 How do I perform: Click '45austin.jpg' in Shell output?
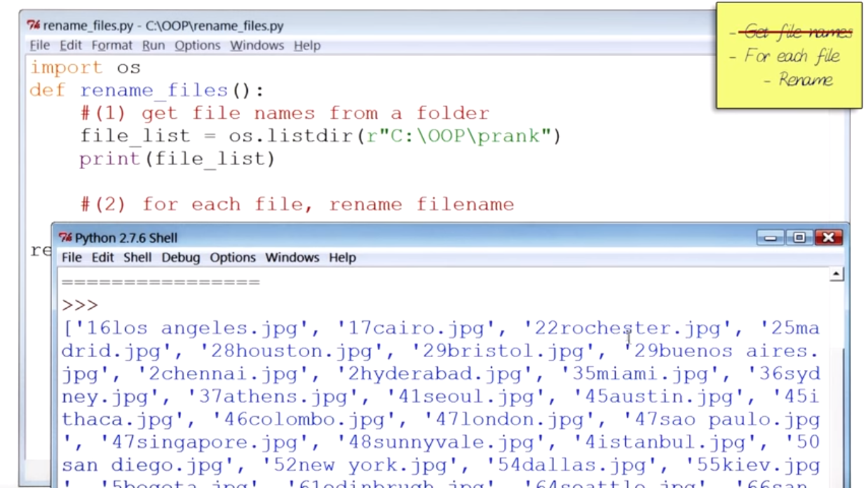pos(660,397)
